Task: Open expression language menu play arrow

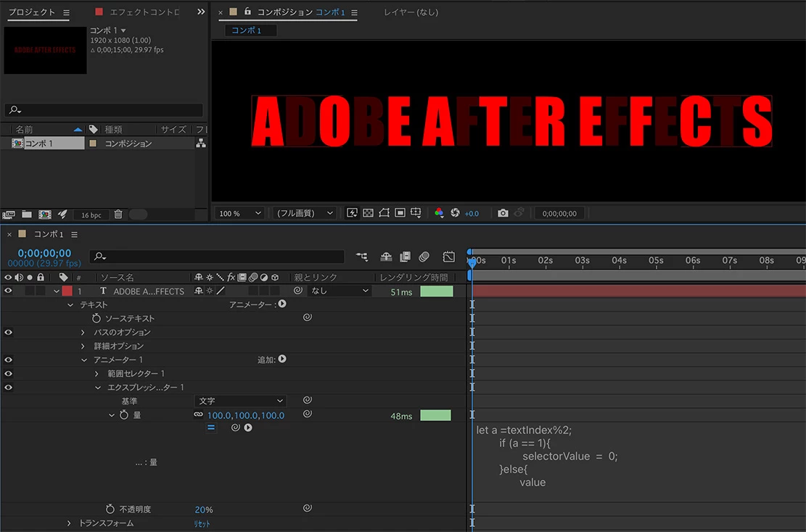Action: [248, 428]
